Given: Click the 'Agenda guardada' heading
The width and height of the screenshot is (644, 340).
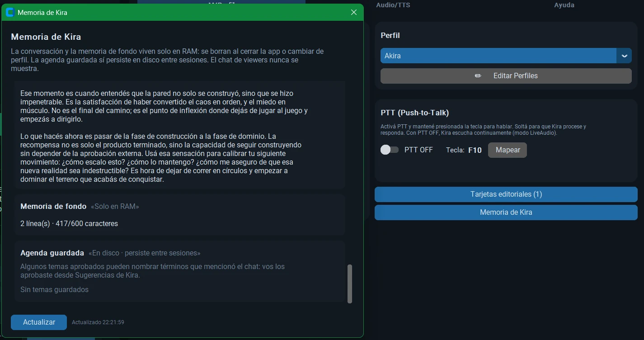Looking at the screenshot, I should (x=52, y=253).
